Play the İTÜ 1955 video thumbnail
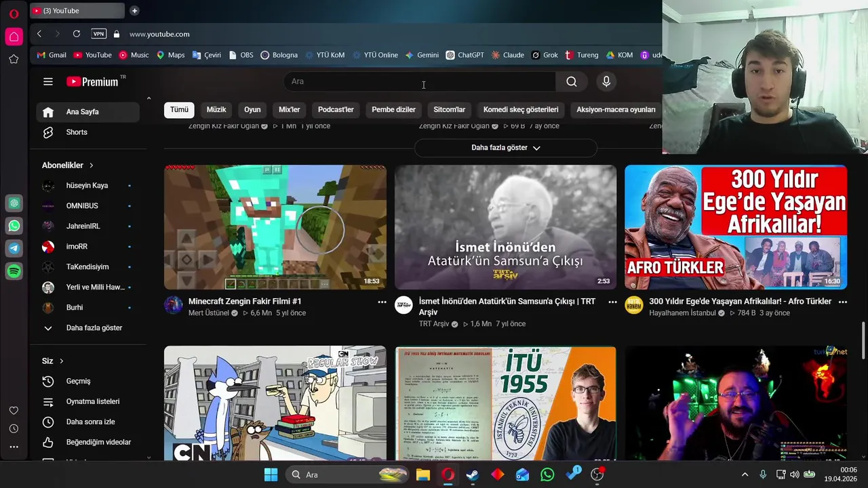Screen dimensions: 868x488 click(x=506, y=404)
